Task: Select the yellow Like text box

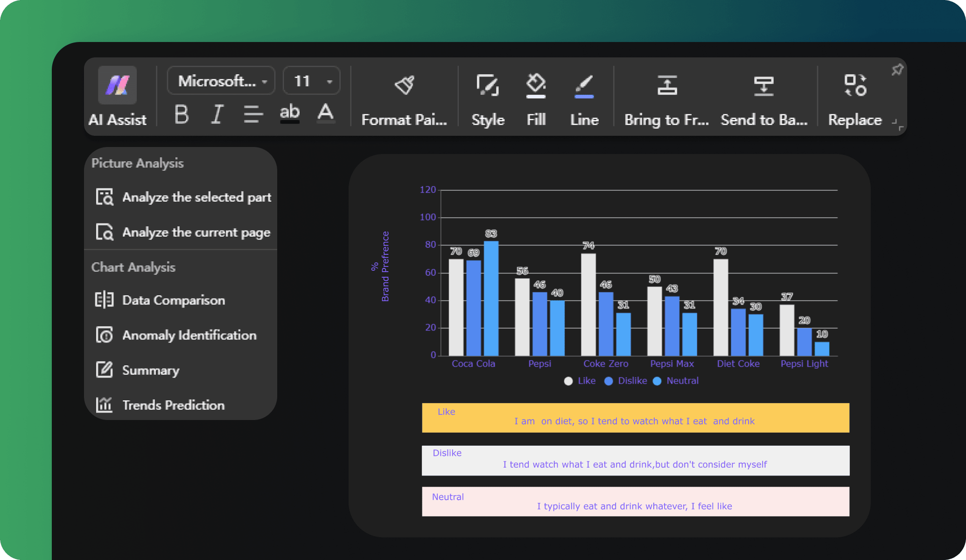Action: (636, 418)
